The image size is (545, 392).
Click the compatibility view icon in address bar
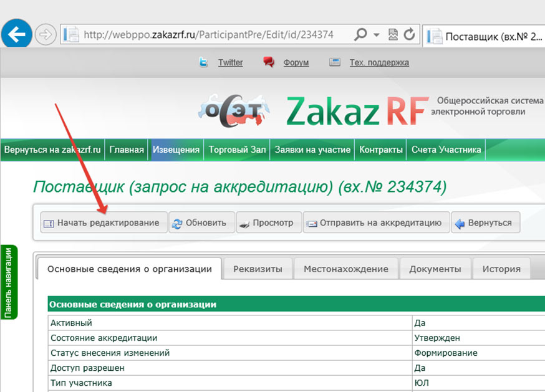393,34
